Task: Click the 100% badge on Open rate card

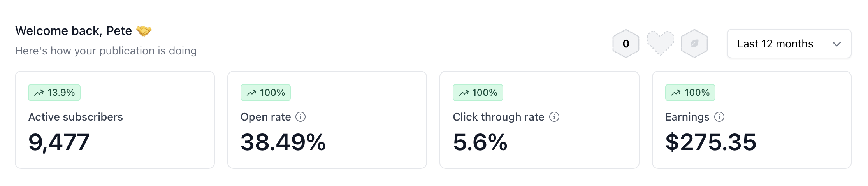Action: point(265,93)
